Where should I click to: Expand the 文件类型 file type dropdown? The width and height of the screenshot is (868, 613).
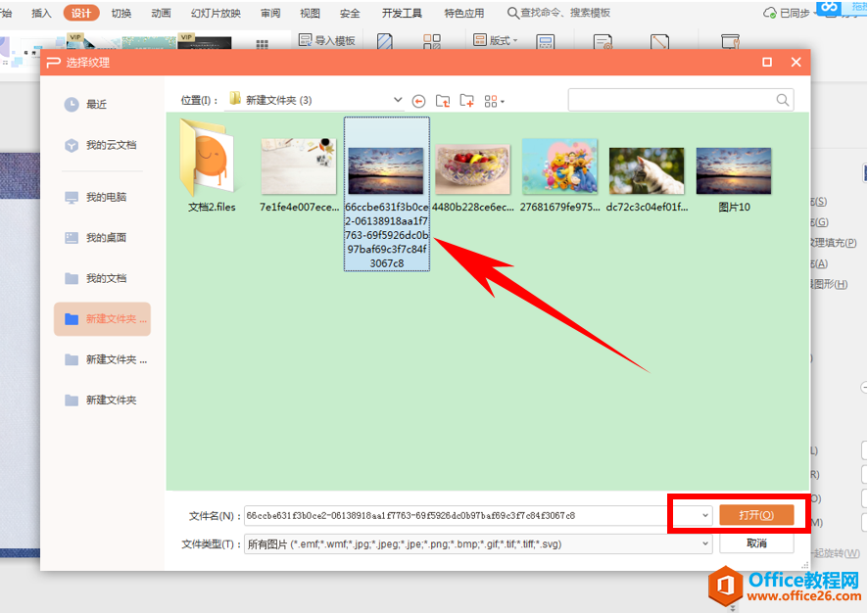(704, 543)
